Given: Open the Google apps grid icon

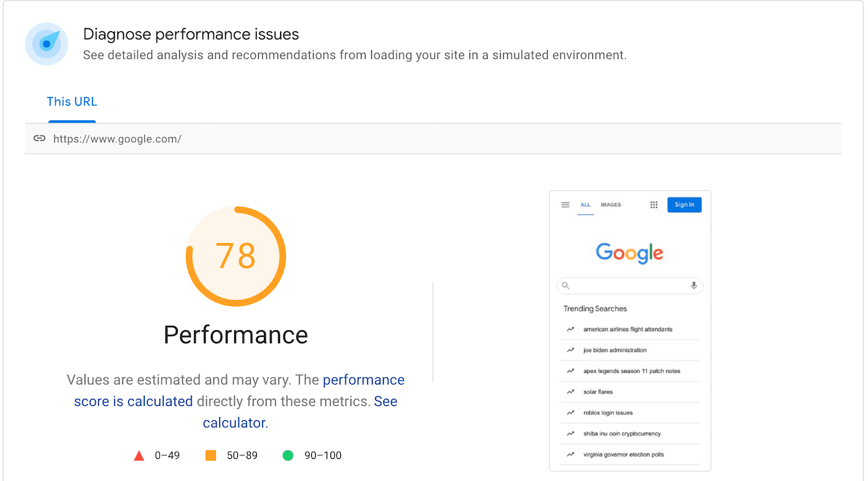Looking at the screenshot, I should coord(654,204).
